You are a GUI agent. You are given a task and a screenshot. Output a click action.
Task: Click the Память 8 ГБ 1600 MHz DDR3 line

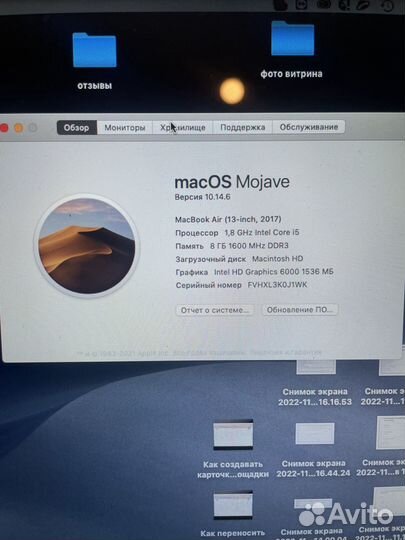232,246
